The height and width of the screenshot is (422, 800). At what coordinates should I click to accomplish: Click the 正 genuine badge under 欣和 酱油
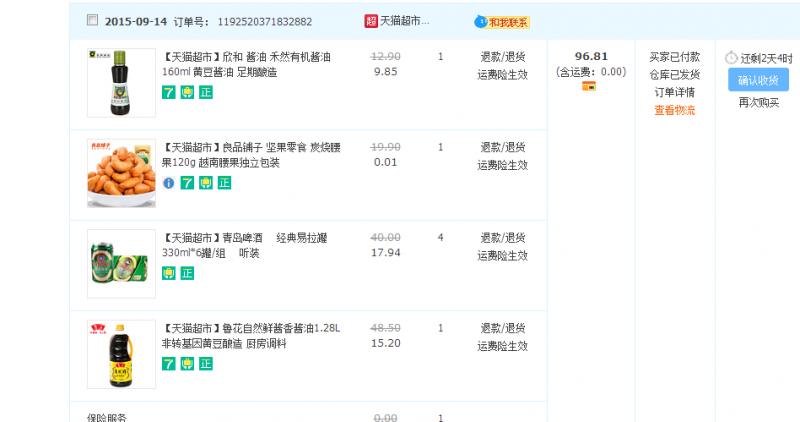pyautogui.click(x=206, y=92)
